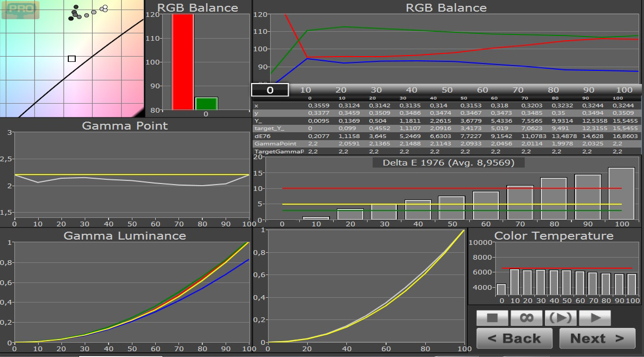Select the dE76 row label in data table
Screen dimensions: 644x357
[262, 136]
